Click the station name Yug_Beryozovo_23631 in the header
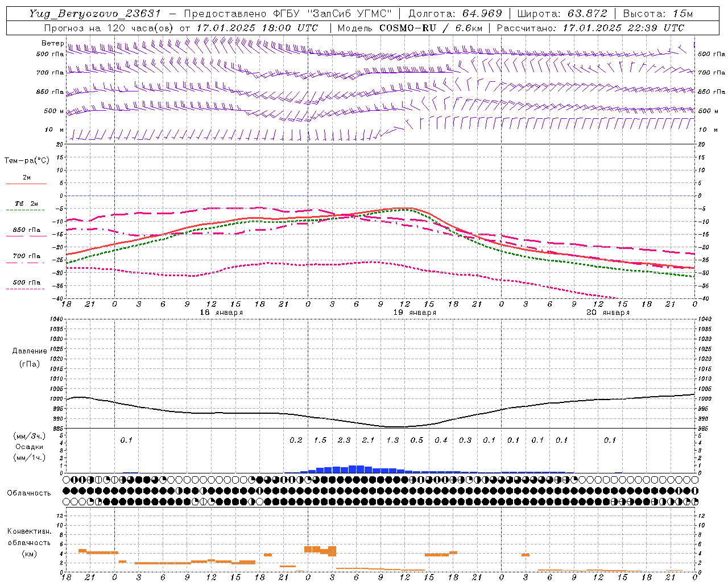 tap(95, 14)
